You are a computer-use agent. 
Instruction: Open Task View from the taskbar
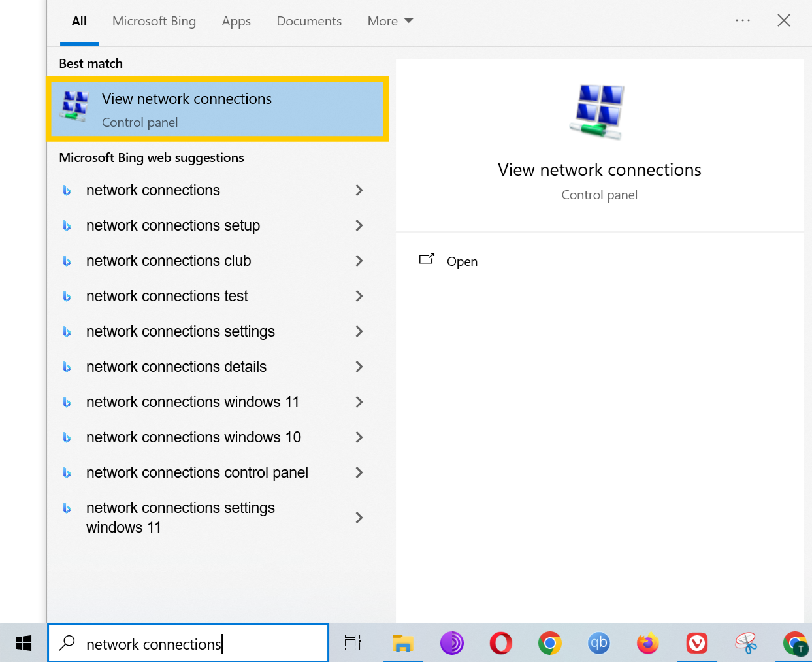[x=353, y=643]
